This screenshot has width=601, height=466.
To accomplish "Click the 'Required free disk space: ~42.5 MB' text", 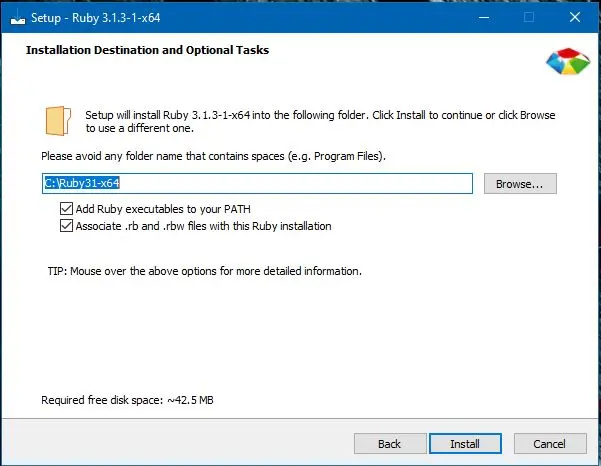I will (x=127, y=400).
